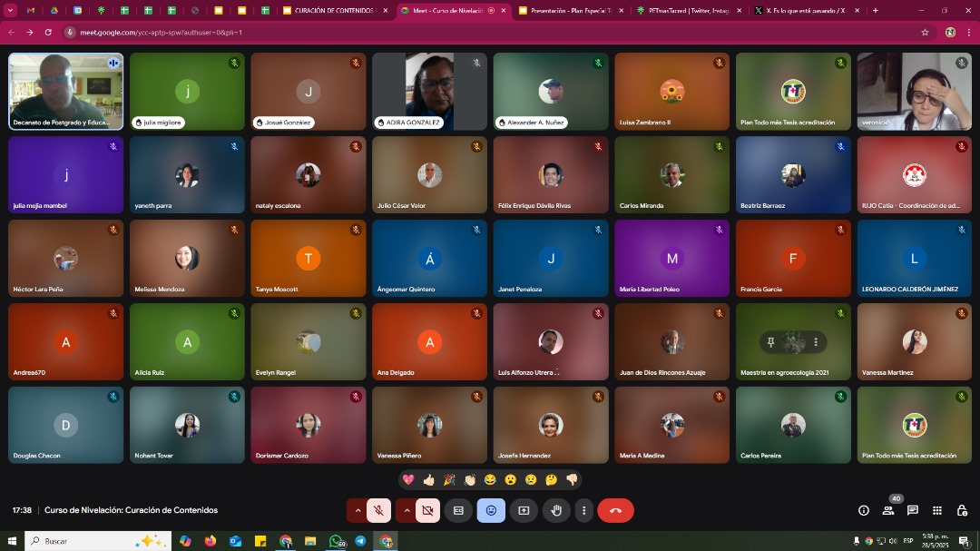Open a new browser tab

pyautogui.click(x=875, y=11)
